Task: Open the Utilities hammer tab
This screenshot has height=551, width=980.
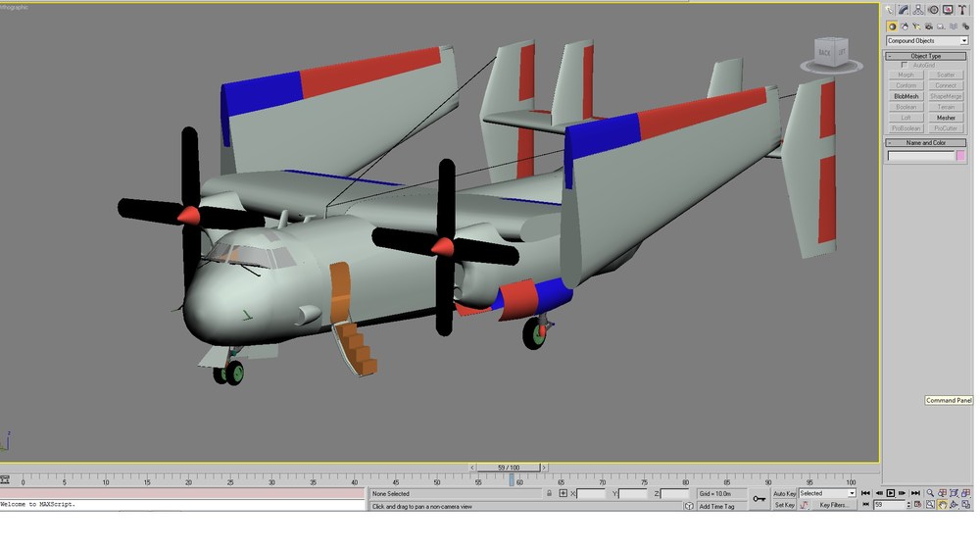Action: [962, 10]
